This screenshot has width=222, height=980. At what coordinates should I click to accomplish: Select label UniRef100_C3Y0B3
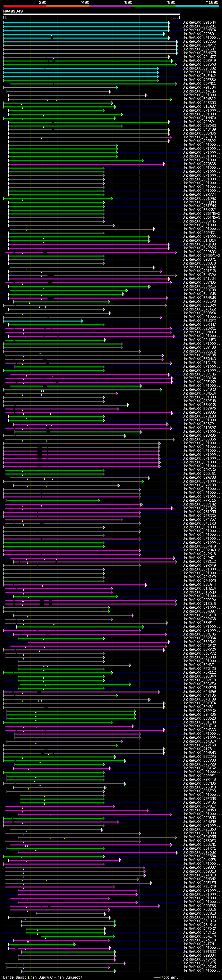(x=199, y=125)
